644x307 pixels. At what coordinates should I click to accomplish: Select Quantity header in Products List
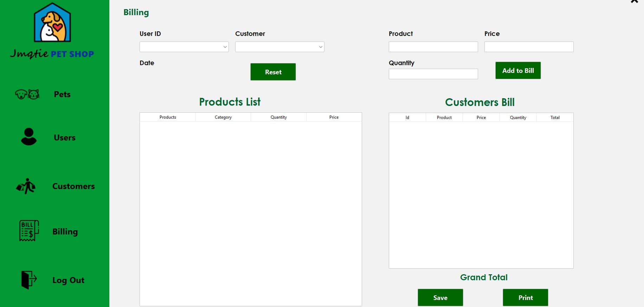pos(279,117)
